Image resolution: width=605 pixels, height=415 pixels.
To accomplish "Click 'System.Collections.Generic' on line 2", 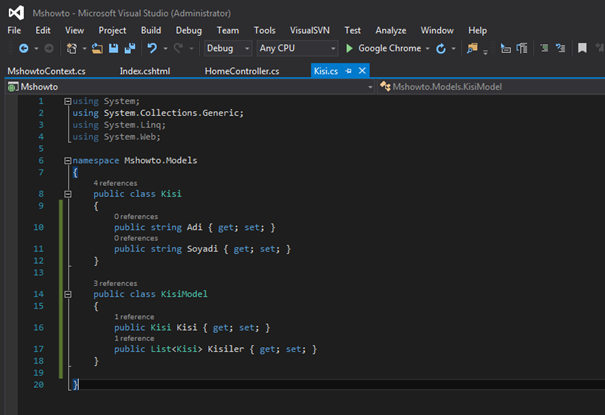I will (172, 113).
